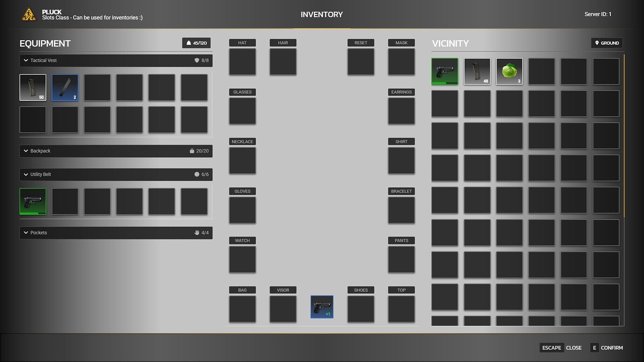Select the HAT equipment slot
The height and width of the screenshot is (362, 644).
[242, 62]
